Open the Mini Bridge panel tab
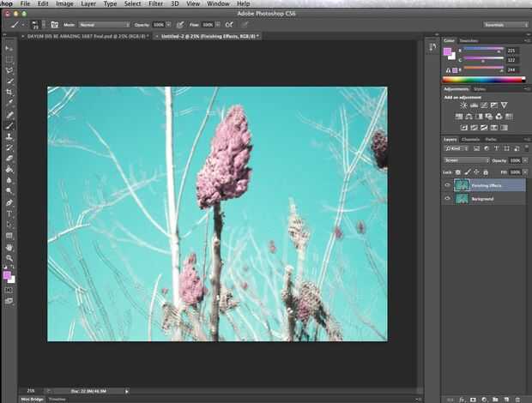 pyautogui.click(x=33, y=400)
